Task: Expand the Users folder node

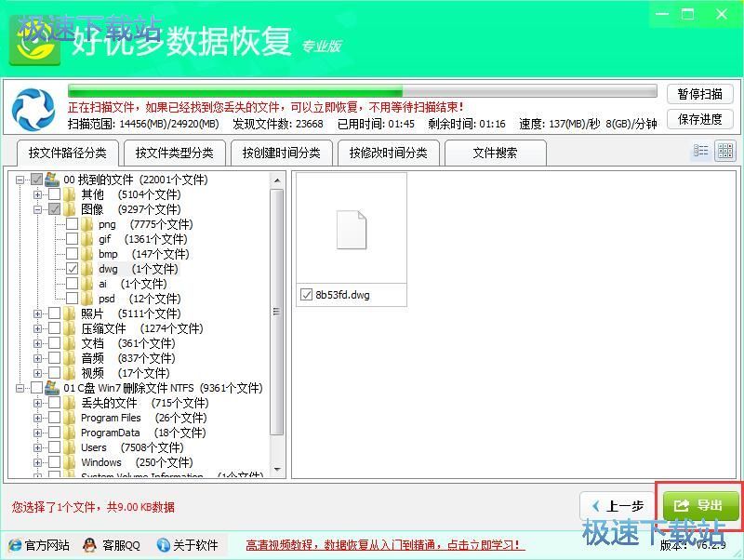Action: (x=37, y=447)
